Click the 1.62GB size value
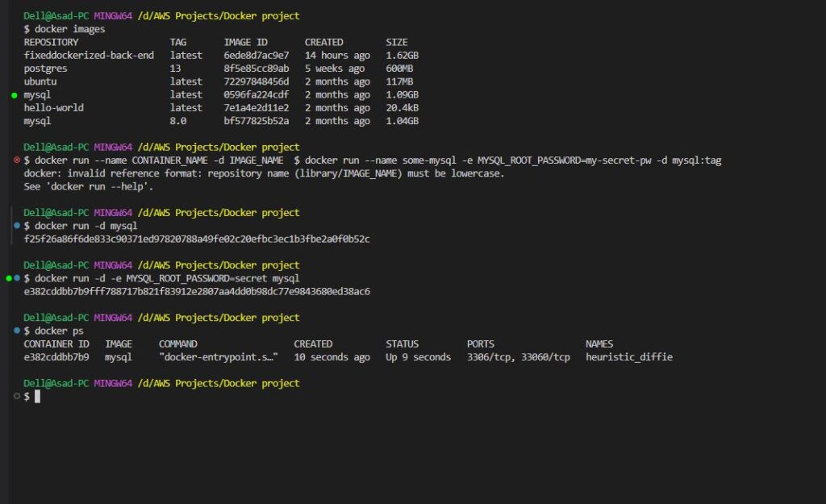This screenshot has width=826, height=504. pos(402,56)
